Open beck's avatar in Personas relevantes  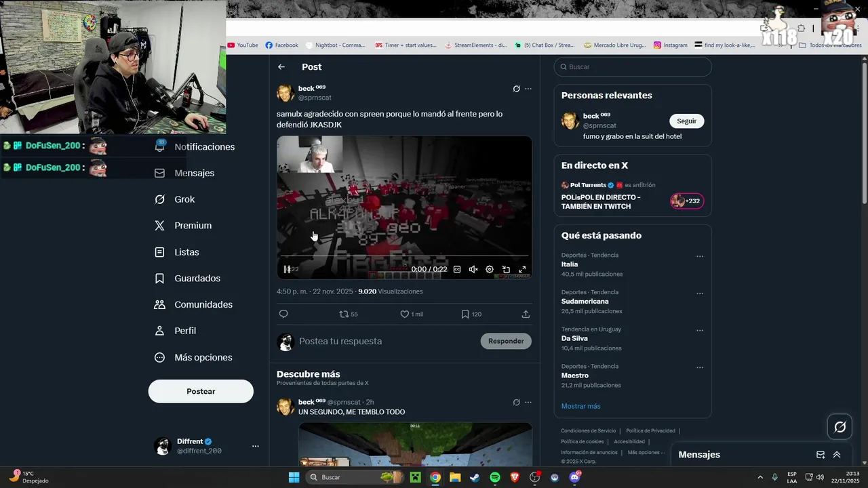[x=570, y=121]
